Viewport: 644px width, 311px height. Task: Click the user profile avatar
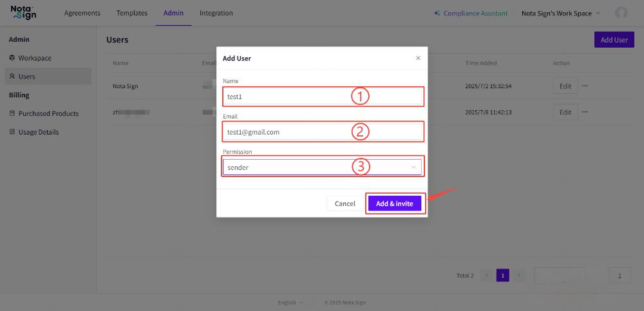(x=621, y=13)
